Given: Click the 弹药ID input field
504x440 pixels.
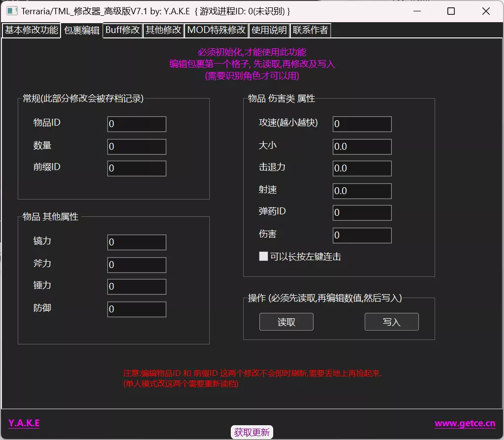Looking at the screenshot, I should (362, 212).
